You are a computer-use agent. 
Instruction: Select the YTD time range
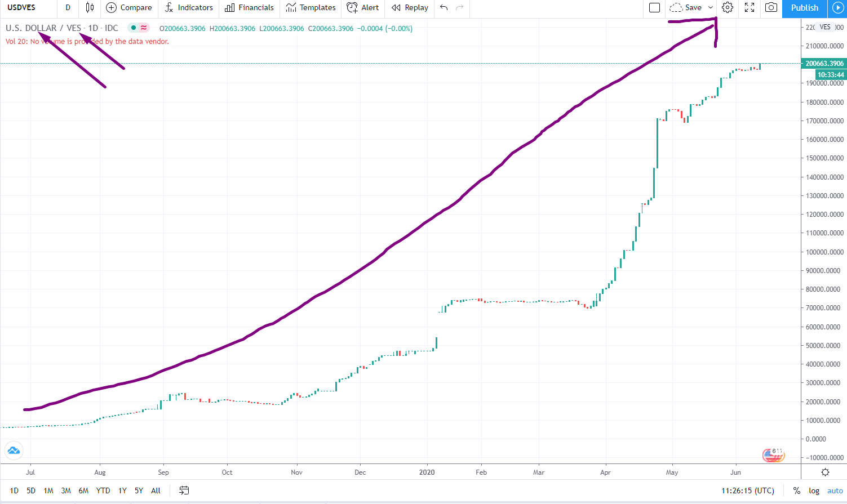click(103, 490)
